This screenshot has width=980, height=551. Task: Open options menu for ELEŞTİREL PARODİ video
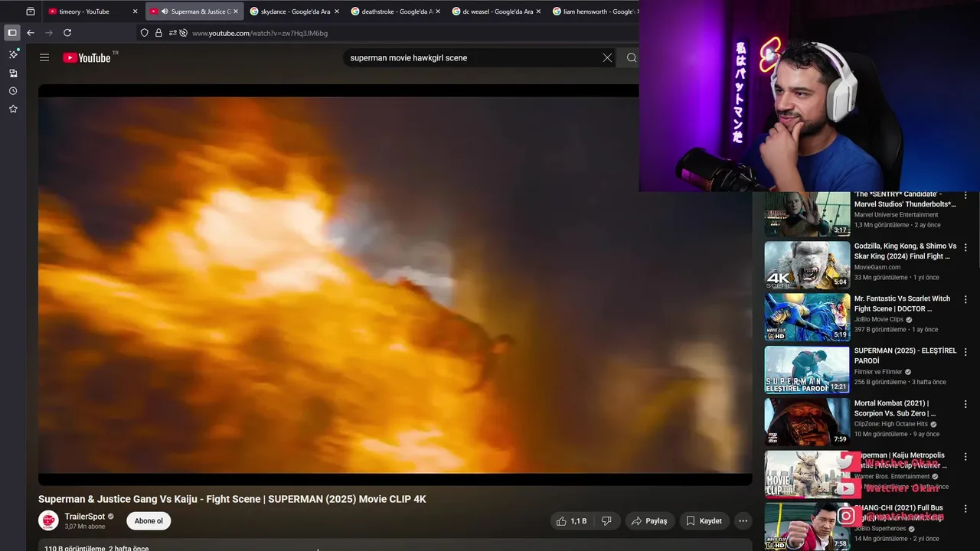coord(965,351)
